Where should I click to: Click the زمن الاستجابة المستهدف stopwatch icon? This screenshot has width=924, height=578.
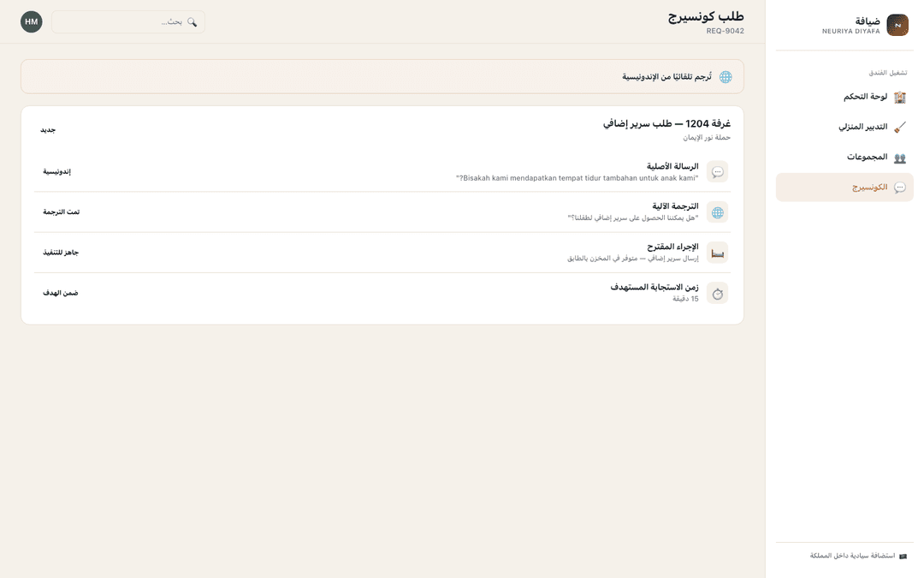click(717, 293)
